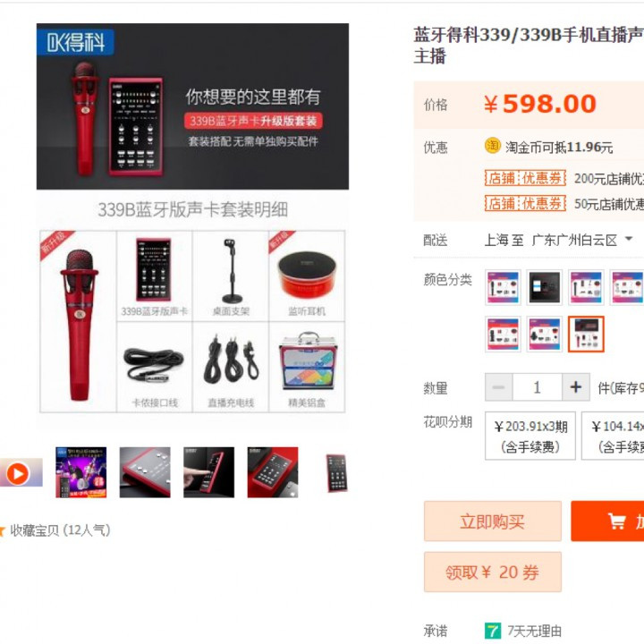Image resolution: width=644 pixels, height=644 pixels.
Task: Click the favorite star icon beside 收藏宝贝
Action: (2, 530)
